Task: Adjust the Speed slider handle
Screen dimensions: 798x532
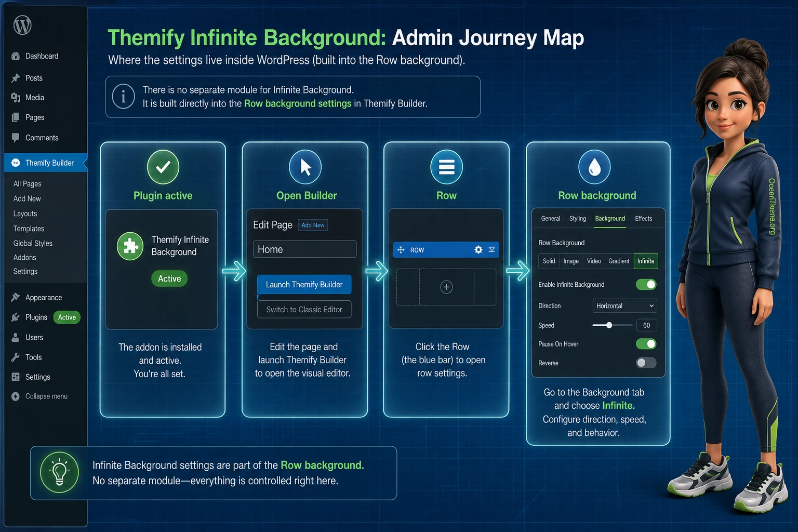Action: point(609,325)
